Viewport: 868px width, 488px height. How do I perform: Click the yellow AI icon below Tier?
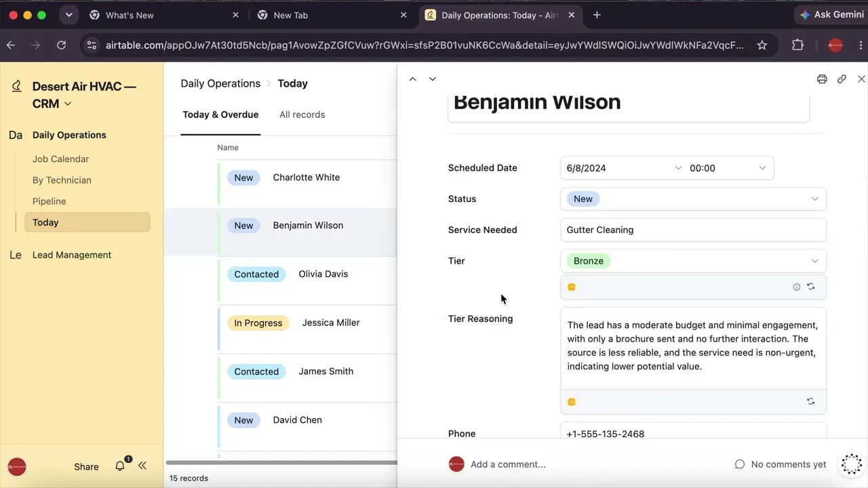pos(572,287)
